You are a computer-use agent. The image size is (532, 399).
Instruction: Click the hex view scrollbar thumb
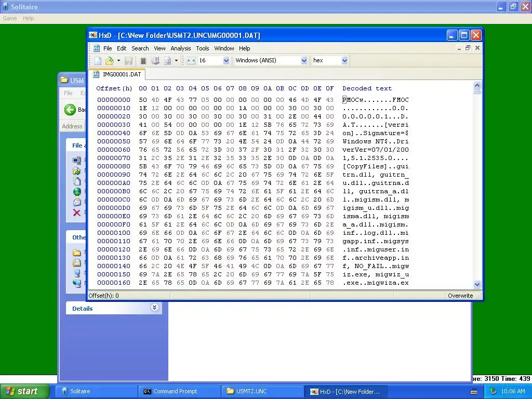tap(477, 91)
